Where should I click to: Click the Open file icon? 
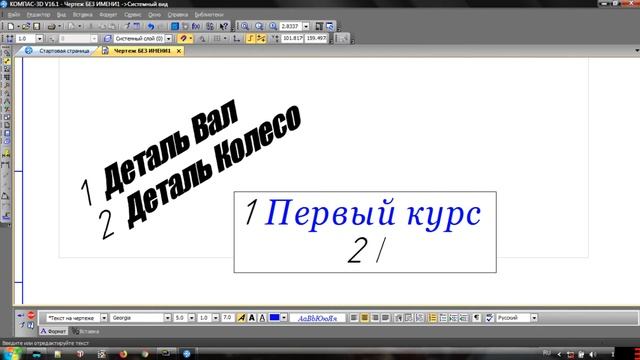(26, 27)
